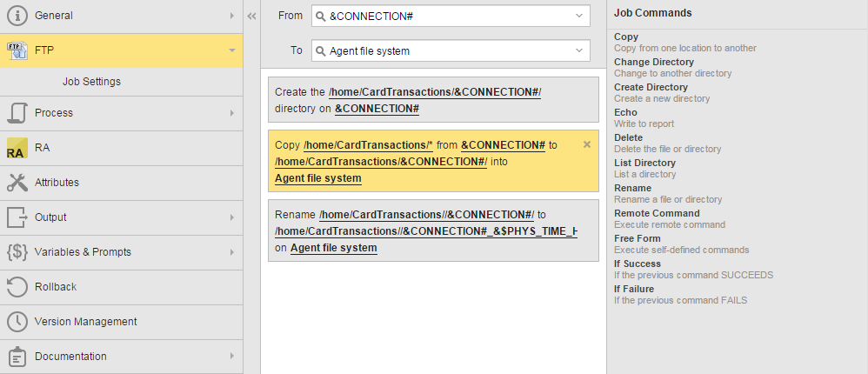The image size is (868, 374).
Task: Open the Job Settings subsection
Action: [x=91, y=82]
